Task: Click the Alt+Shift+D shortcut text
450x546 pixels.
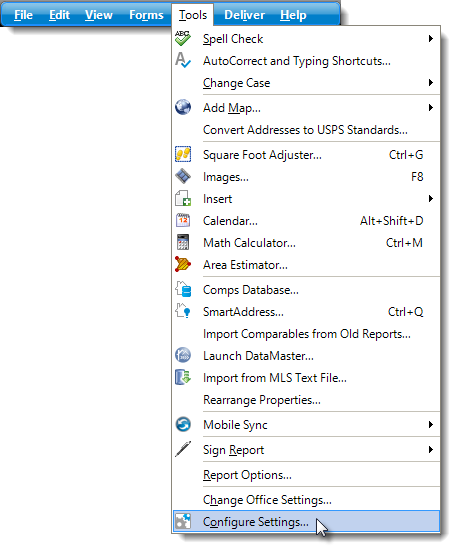Action: tap(391, 220)
